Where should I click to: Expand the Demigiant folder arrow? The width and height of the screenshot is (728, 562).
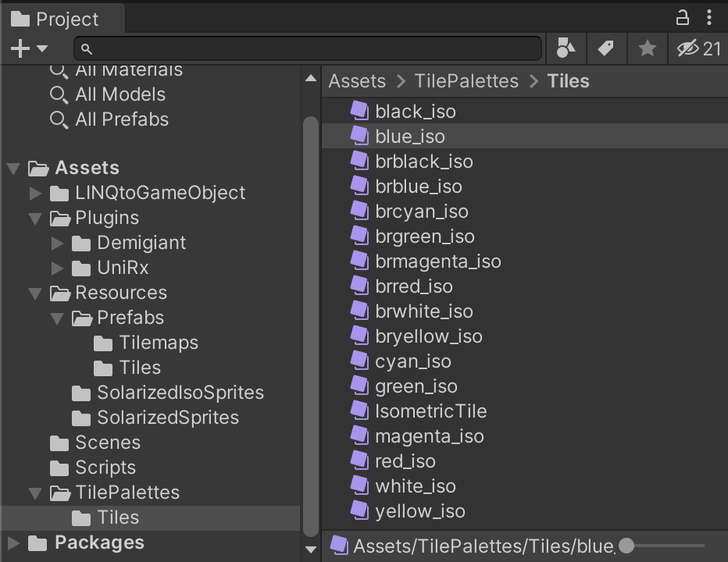57,243
